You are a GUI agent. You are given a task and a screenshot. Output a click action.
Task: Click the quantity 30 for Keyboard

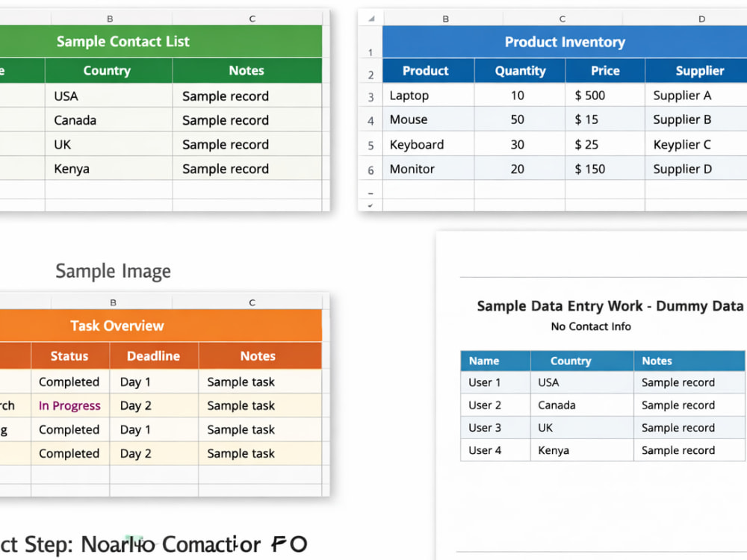pyautogui.click(x=520, y=144)
